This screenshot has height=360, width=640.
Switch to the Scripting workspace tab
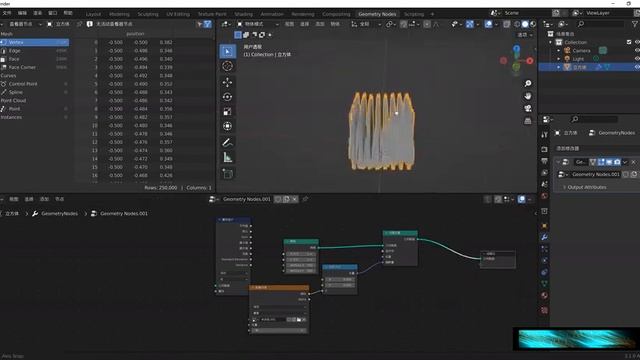pyautogui.click(x=414, y=14)
